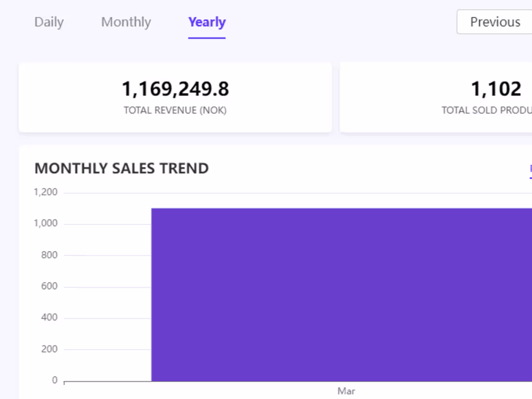Viewport: 532px width, 399px height.
Task: Click the TOTAL REVENUE (NOK) label
Action: pos(175,110)
